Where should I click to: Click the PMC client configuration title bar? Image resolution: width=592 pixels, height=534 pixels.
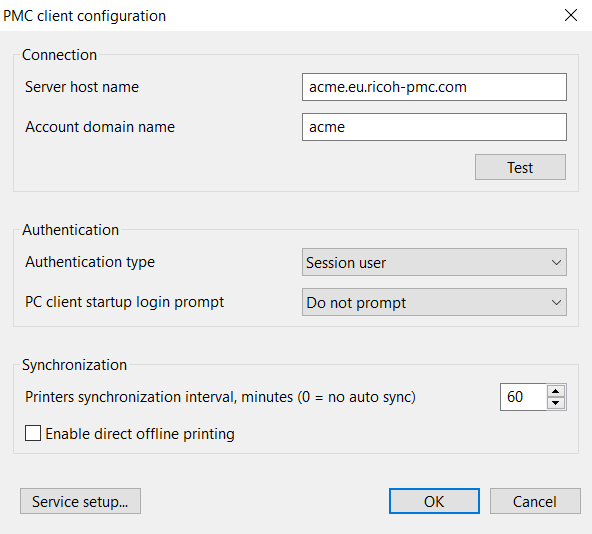coord(279,15)
